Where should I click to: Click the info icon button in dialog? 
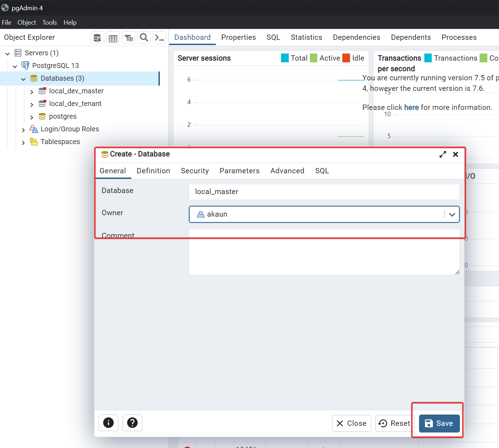tap(108, 423)
